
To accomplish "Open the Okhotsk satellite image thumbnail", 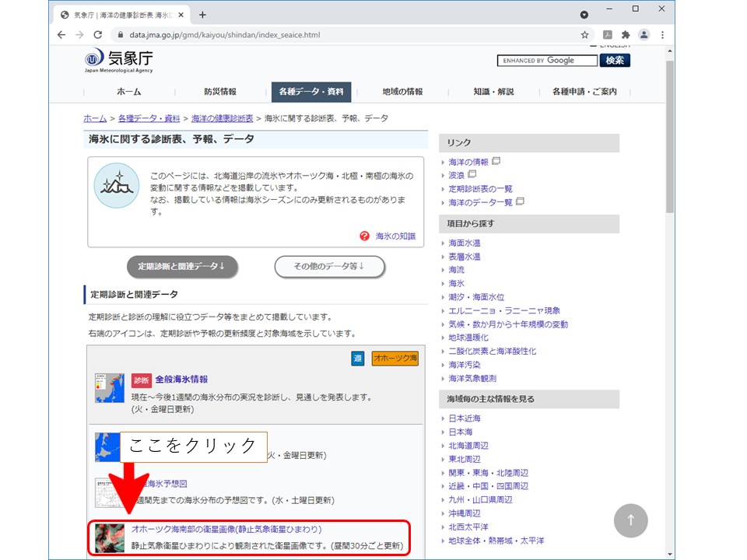I will click(x=110, y=537).
